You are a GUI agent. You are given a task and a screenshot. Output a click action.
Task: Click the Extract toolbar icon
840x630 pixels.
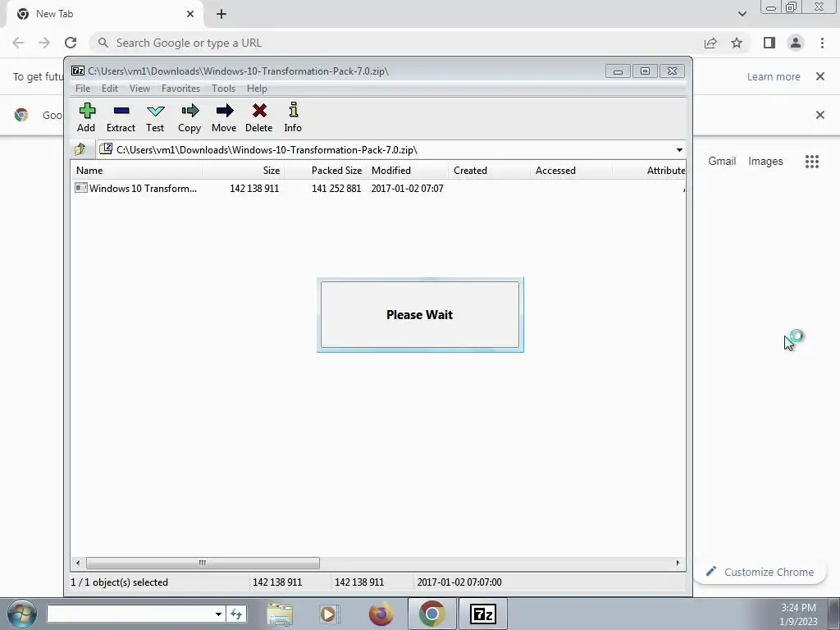[121, 117]
